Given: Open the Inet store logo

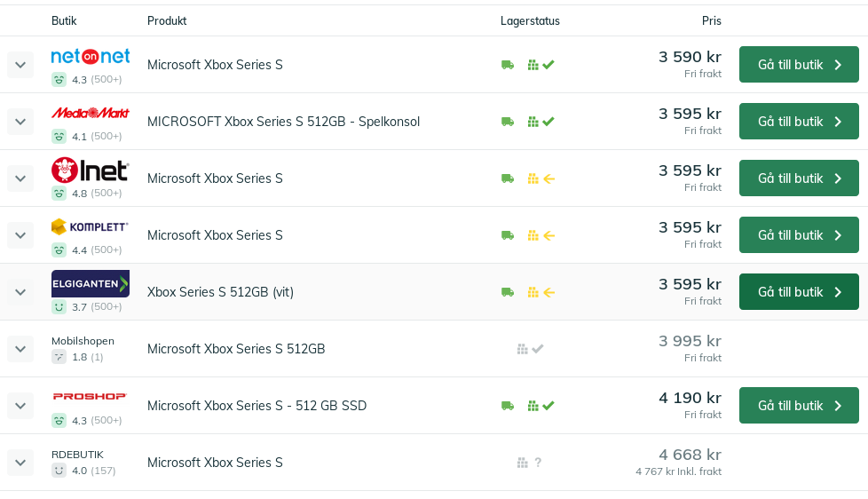Looking at the screenshot, I should tap(91, 170).
